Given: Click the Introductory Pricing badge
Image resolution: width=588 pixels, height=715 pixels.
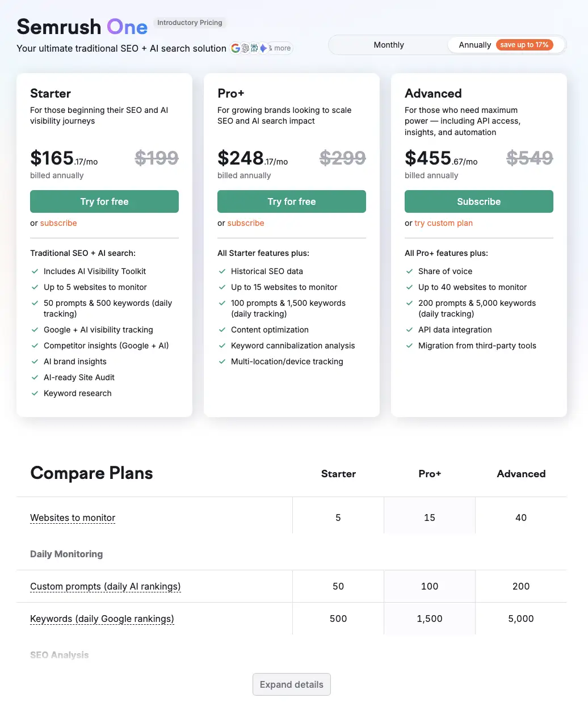Looking at the screenshot, I should (190, 23).
